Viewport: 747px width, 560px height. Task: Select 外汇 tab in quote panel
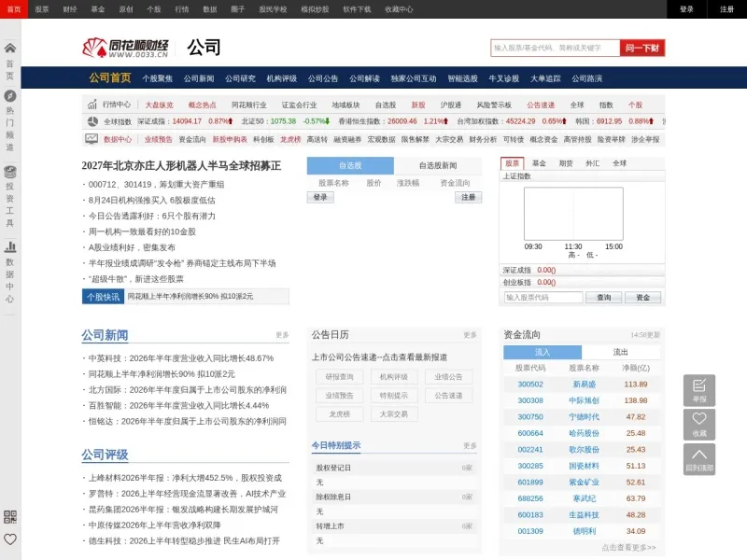point(593,163)
